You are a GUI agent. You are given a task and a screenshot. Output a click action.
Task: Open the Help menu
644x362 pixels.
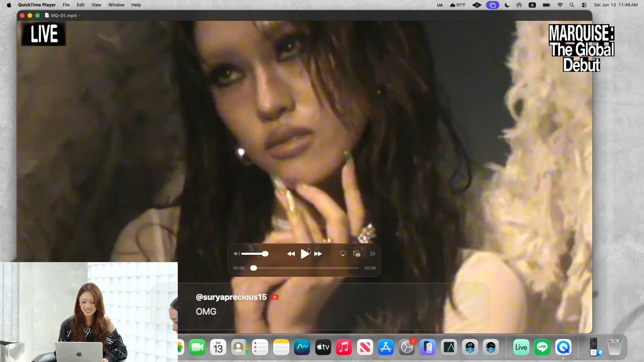point(136,5)
